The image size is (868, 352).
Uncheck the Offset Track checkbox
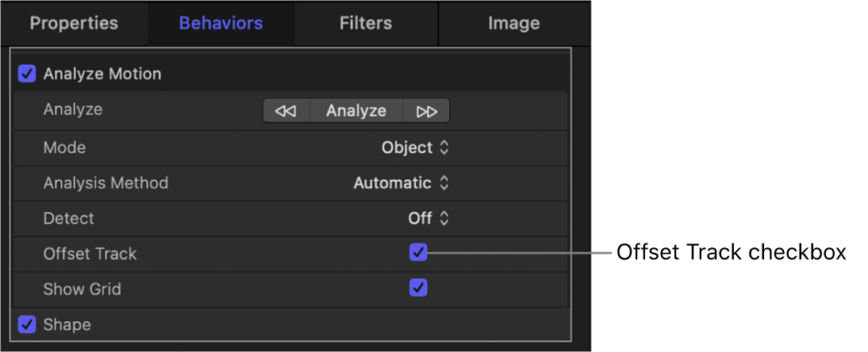point(418,253)
